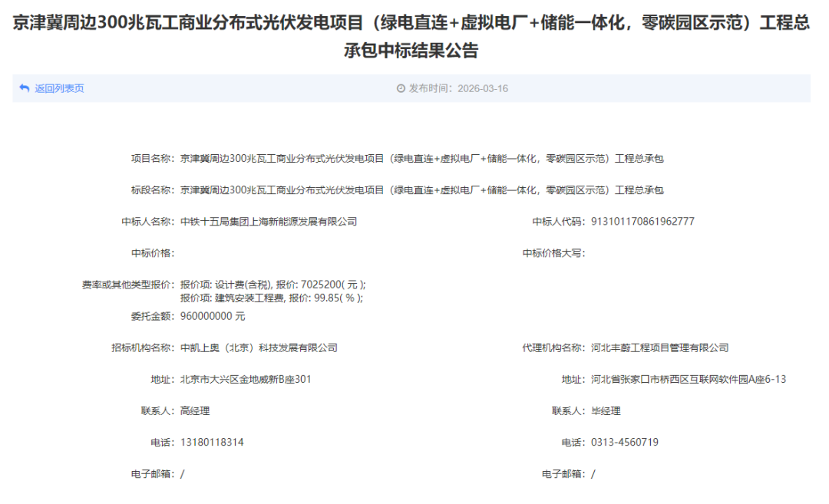This screenshot has width=829, height=504.
Task: Select agent organization 河北丰蔚工程项目管理有限公司
Action: point(660,348)
